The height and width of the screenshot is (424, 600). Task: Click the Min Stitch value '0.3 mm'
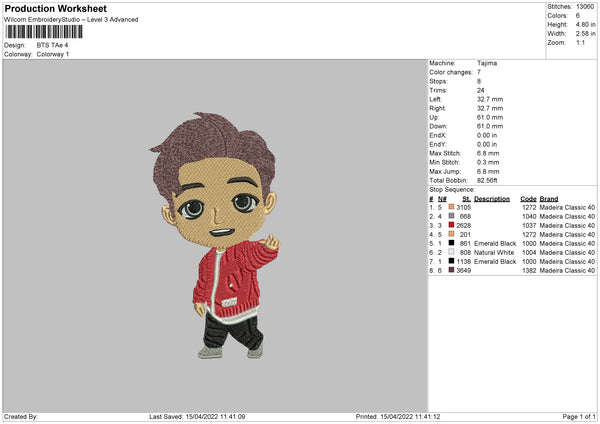[x=488, y=162]
